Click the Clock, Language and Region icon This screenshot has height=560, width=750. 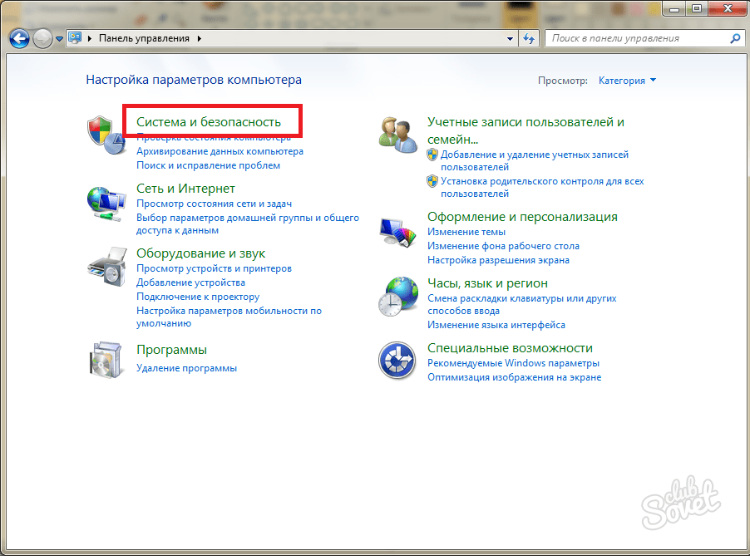[397, 297]
